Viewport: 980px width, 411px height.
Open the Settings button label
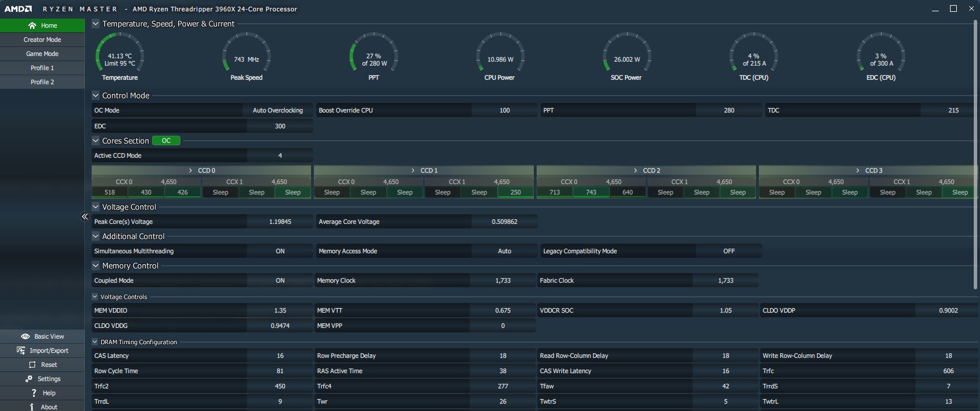(49, 379)
